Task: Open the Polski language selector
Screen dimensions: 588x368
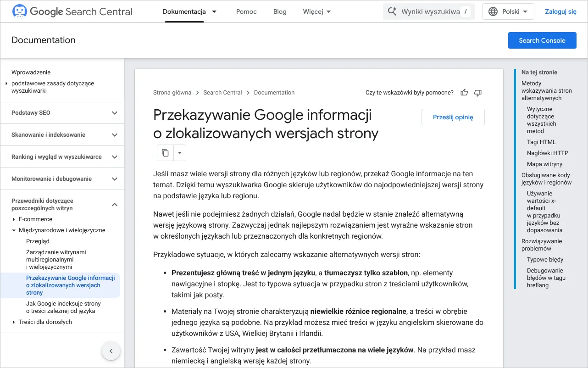Action: (x=508, y=11)
